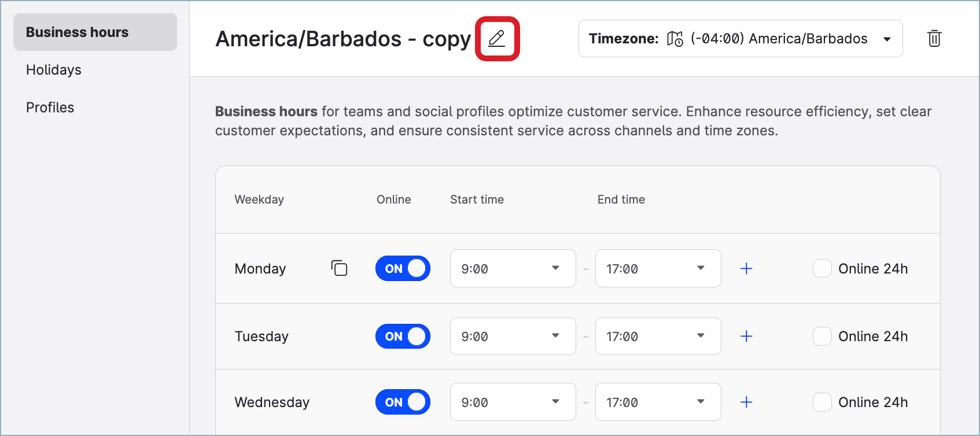This screenshot has width=980, height=436.
Task: Switch off Wednesday online toggle
Action: pos(403,402)
